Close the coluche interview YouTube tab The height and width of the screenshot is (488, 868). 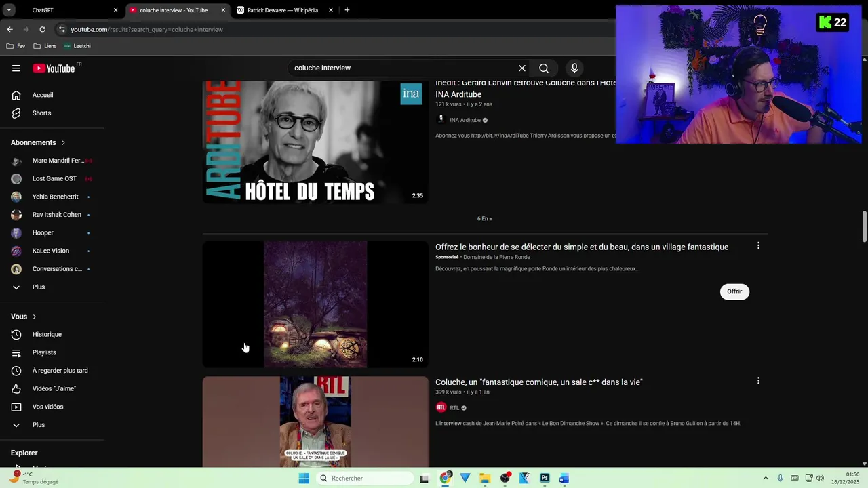[x=223, y=10]
